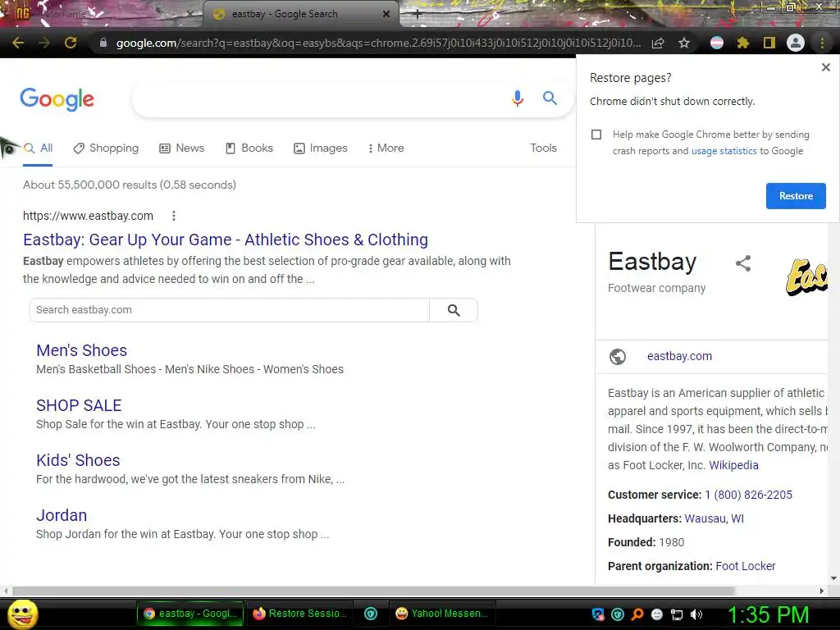Image resolution: width=840 pixels, height=630 pixels.
Task: Open the Wausau, WI headquarters link
Action: point(714,518)
